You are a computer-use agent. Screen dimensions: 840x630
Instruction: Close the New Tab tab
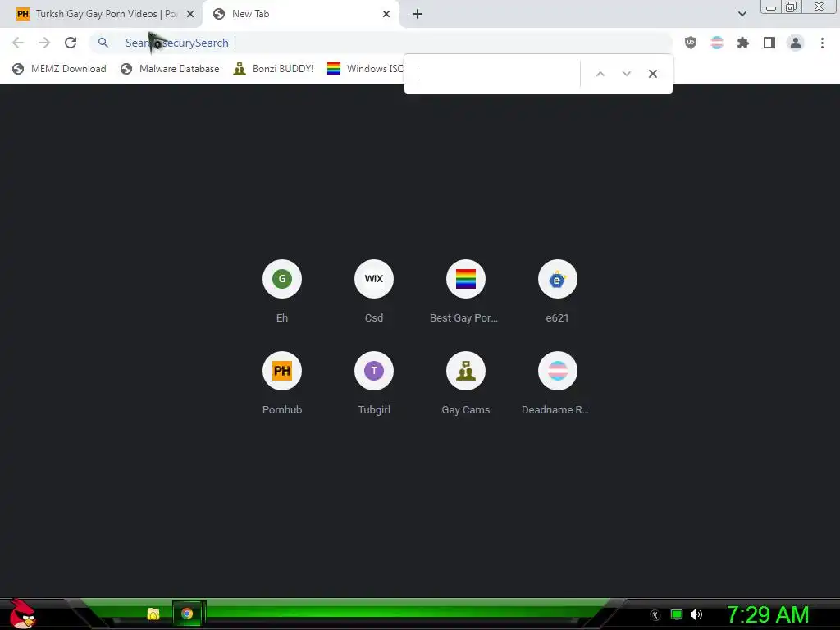click(x=386, y=14)
